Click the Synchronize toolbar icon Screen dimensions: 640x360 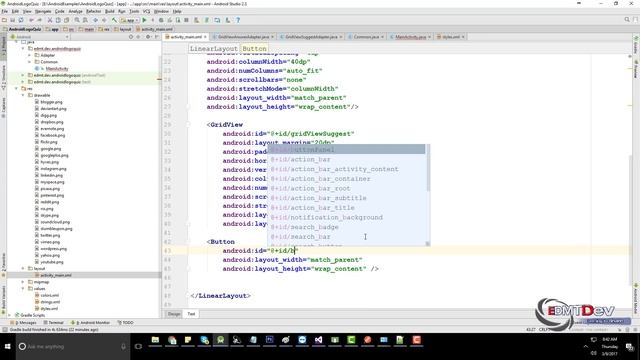[21, 20]
